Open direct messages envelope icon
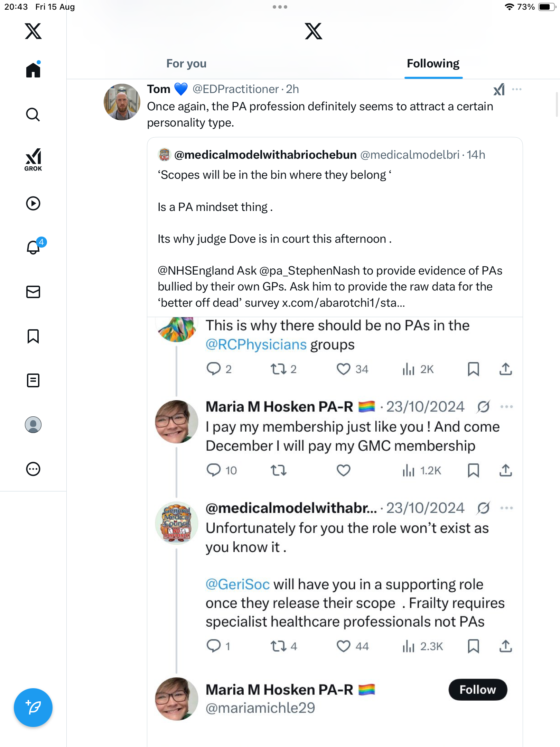The height and width of the screenshot is (747, 560). pyautogui.click(x=33, y=292)
